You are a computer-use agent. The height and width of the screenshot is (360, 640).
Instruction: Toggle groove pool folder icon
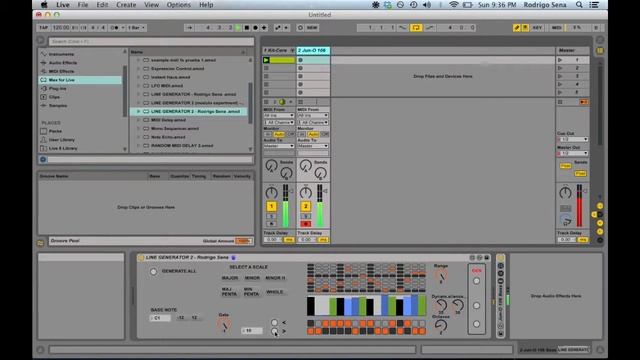pyautogui.click(x=40, y=243)
